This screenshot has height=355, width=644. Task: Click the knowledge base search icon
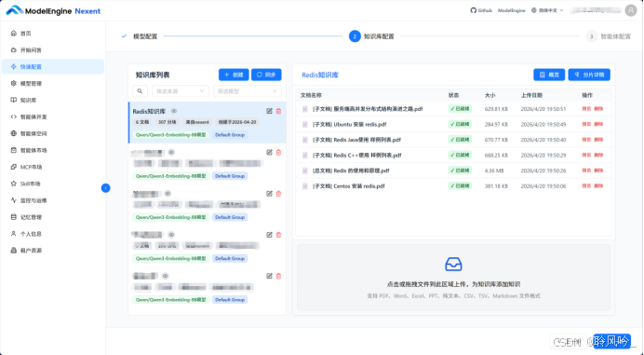coord(140,91)
